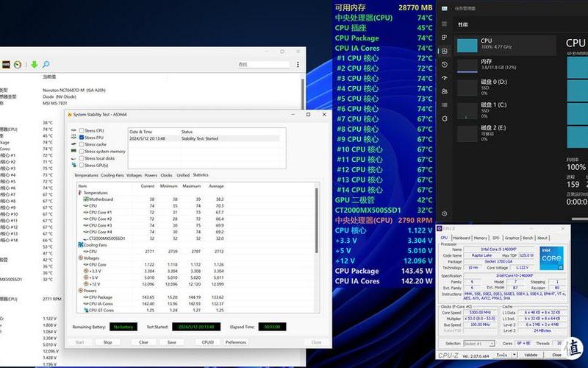The image size is (588, 368).
Task: Open Startup apps icon in Task Manager sidebar
Action: (445, 78)
